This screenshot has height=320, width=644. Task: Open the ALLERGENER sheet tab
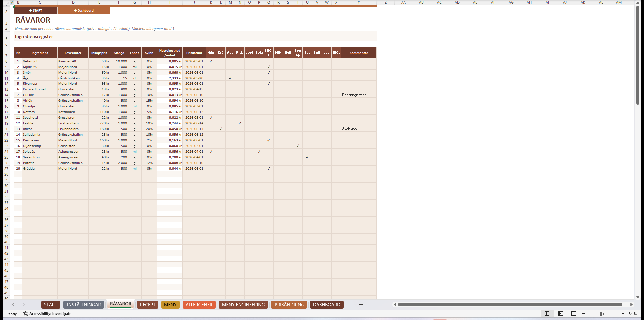coord(199,305)
